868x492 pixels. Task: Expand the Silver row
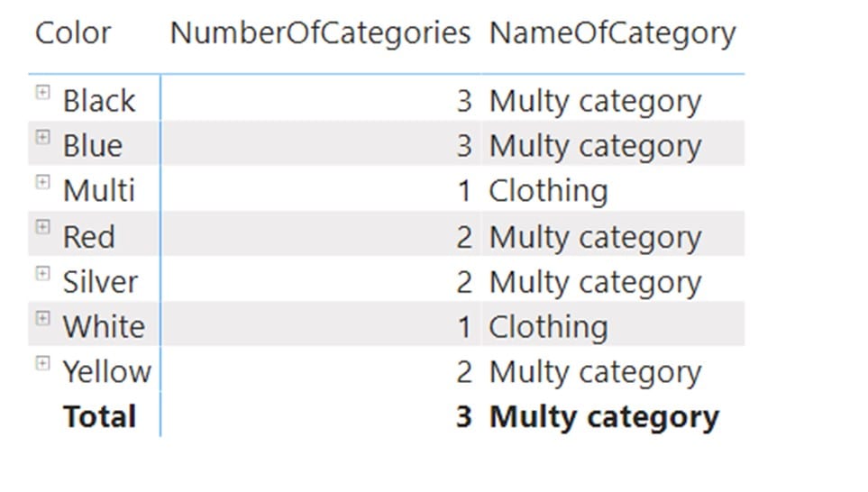[x=42, y=273]
